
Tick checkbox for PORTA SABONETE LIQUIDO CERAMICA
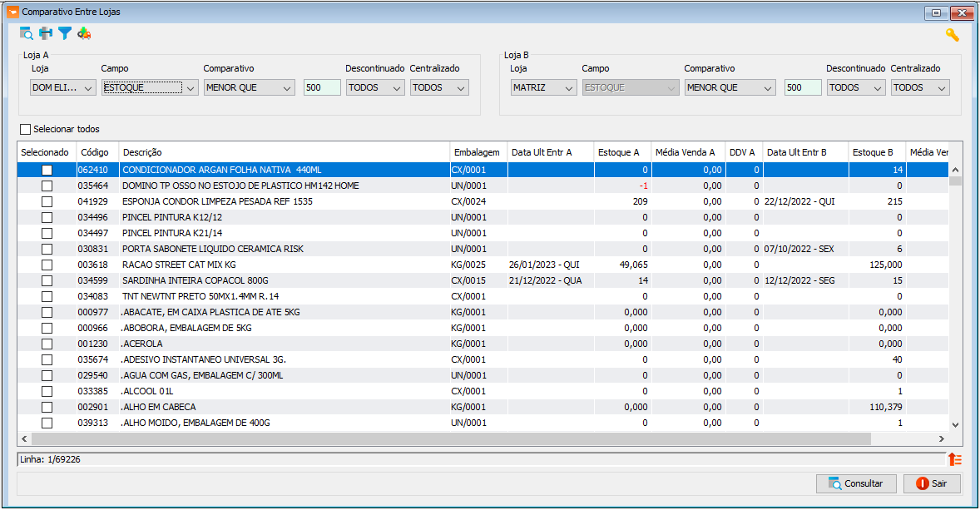click(x=47, y=250)
